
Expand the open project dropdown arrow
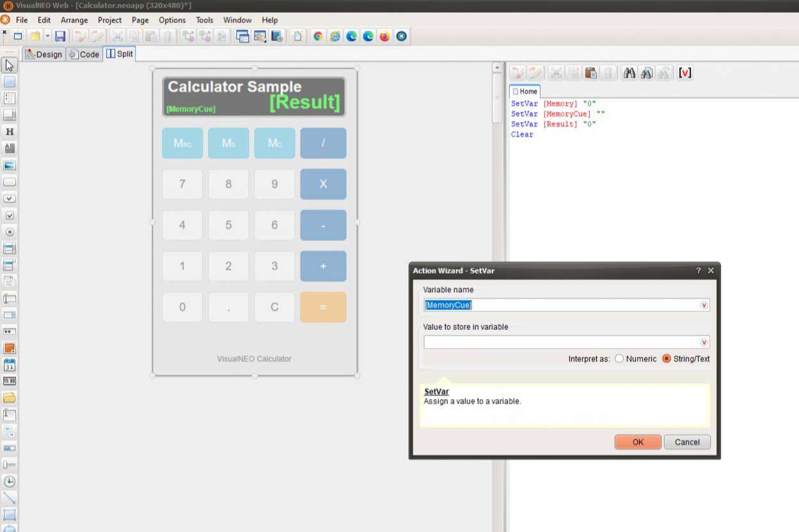(x=47, y=36)
